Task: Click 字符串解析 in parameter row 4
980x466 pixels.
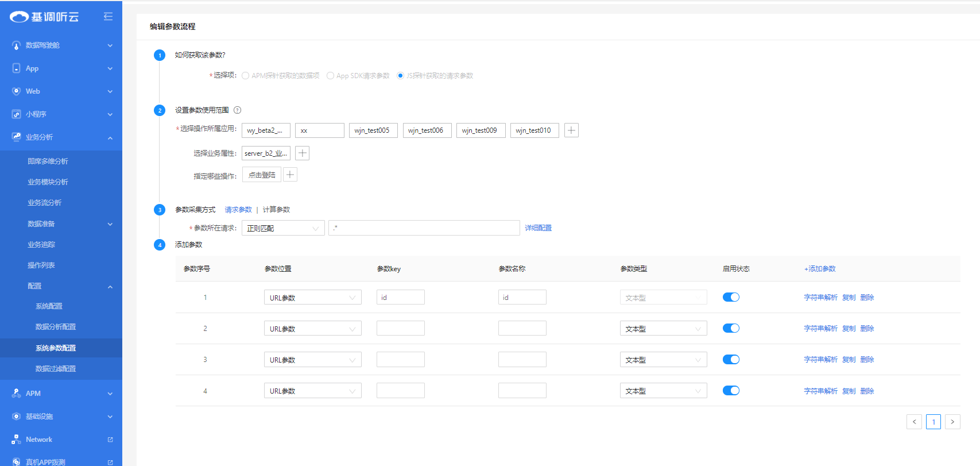Action: tap(820, 391)
